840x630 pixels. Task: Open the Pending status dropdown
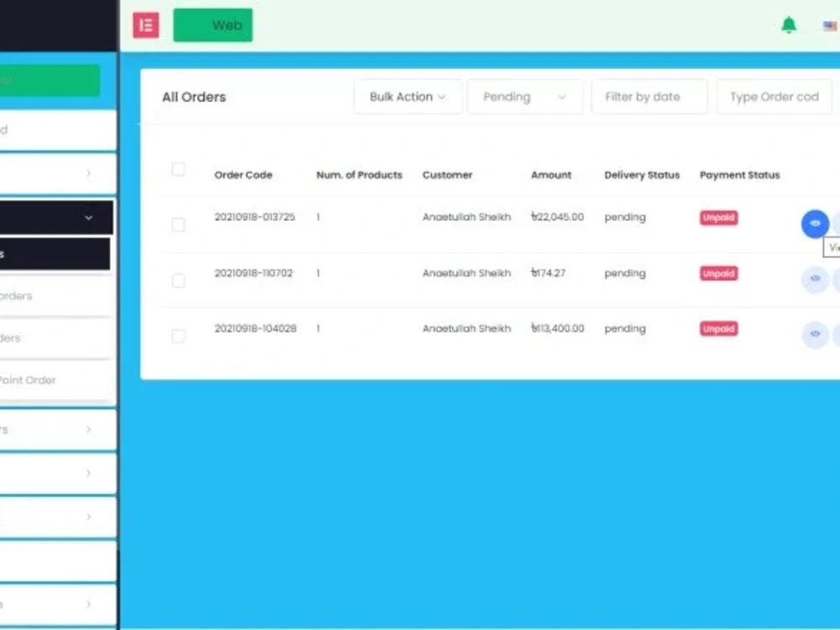coord(525,97)
